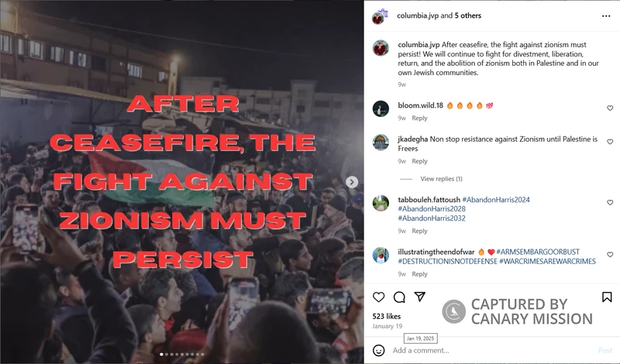
Task: Open the columbia.jvp profile avatar in header
Action: (379, 16)
